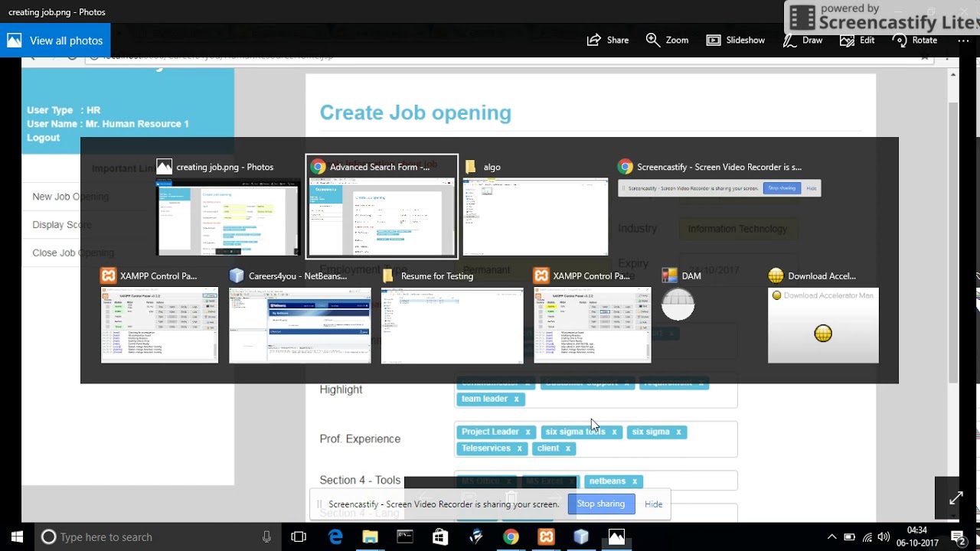Screen dimensions: 980x551
Task: Remove the netbeans tag
Action: (x=634, y=481)
